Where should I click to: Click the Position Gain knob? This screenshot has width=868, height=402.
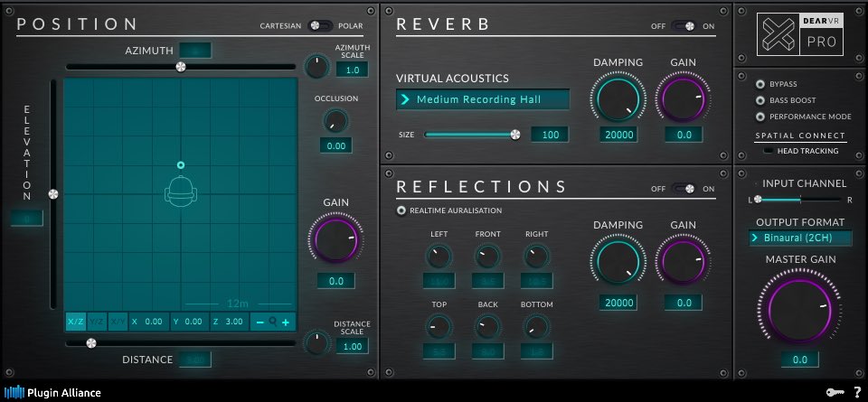tap(335, 238)
